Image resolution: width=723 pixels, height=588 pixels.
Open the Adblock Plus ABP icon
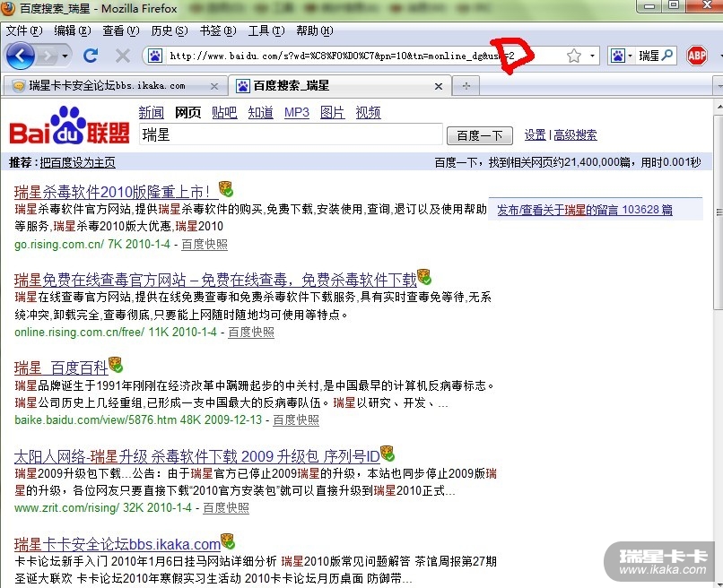pyautogui.click(x=696, y=56)
